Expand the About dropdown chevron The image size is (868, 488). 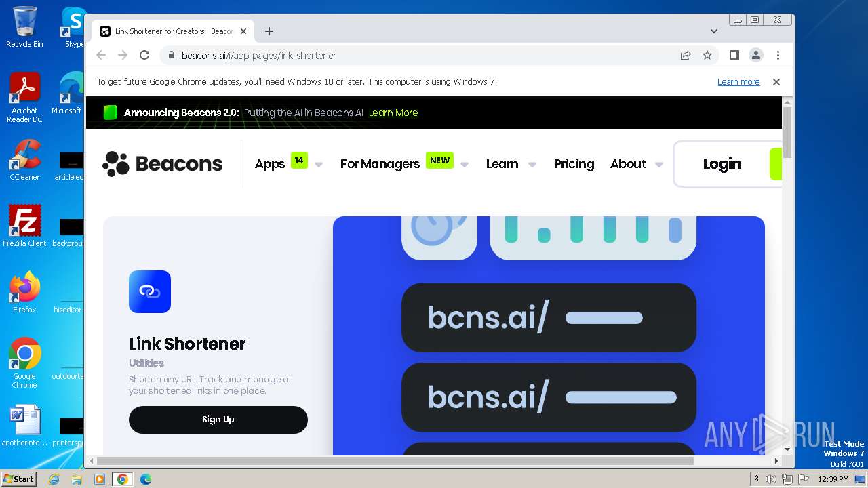click(x=658, y=165)
